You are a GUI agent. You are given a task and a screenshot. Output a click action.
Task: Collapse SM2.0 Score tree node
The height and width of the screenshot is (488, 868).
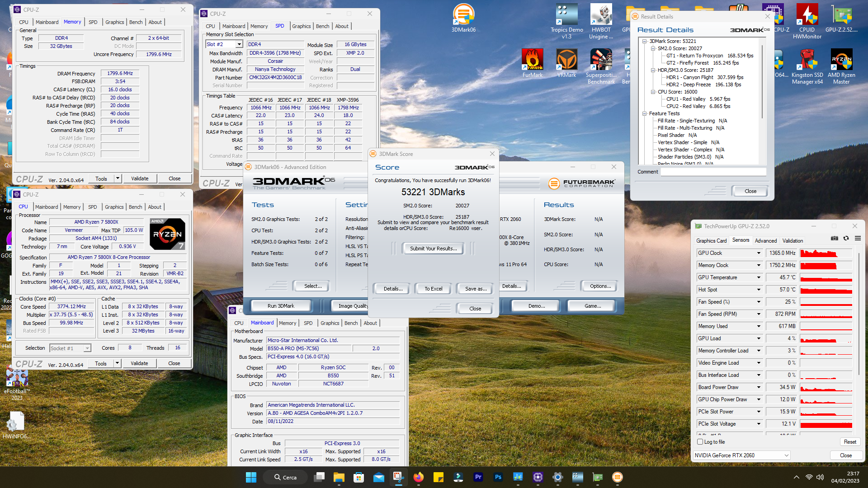[x=653, y=48]
